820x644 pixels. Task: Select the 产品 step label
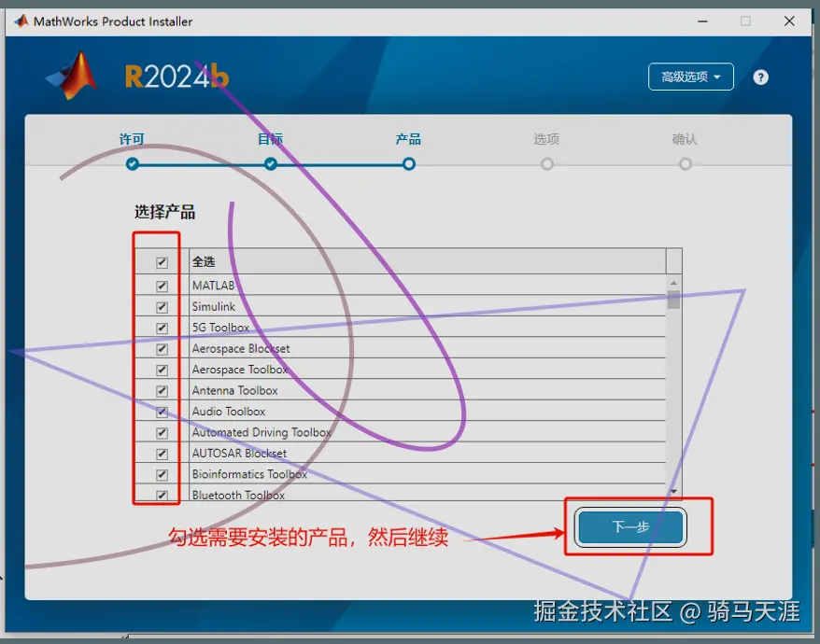[408, 139]
